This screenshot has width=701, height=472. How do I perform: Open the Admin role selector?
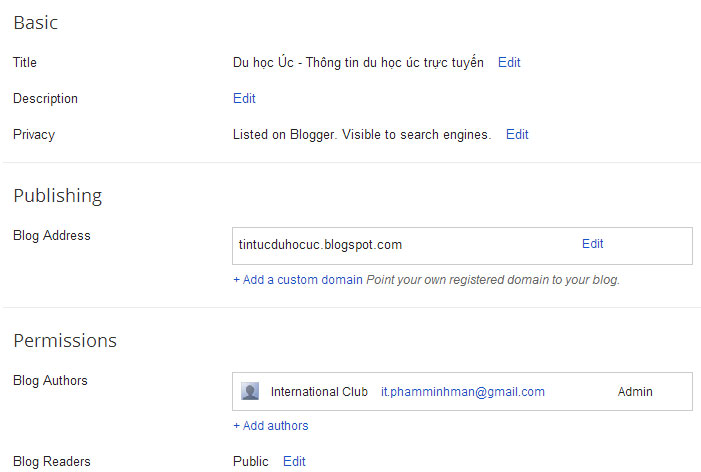[635, 392]
